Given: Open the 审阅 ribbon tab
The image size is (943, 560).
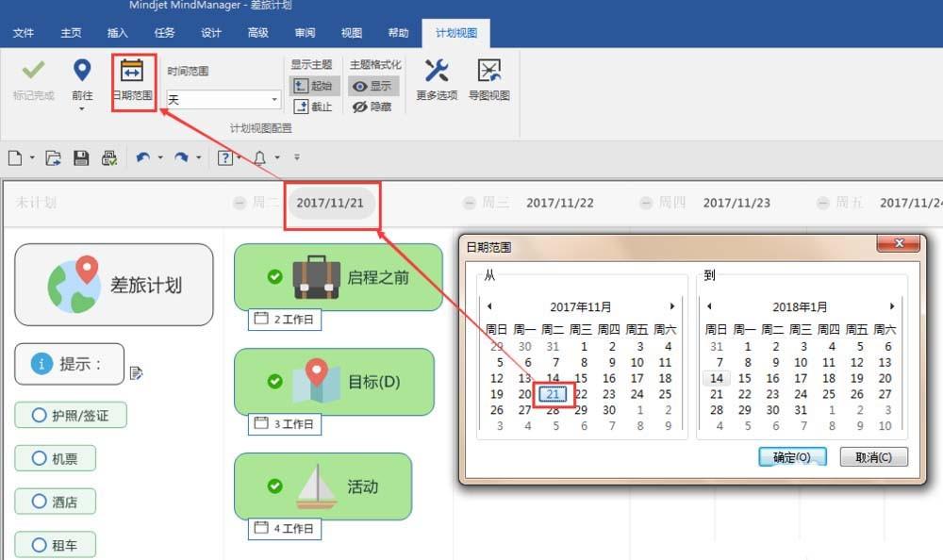Looking at the screenshot, I should click(x=304, y=31).
